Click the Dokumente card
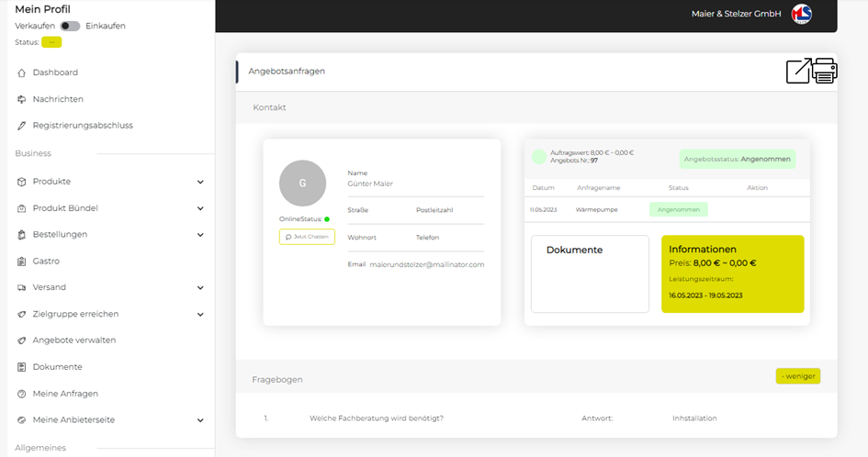Image resolution: width=868 pixels, height=457 pixels. point(590,273)
